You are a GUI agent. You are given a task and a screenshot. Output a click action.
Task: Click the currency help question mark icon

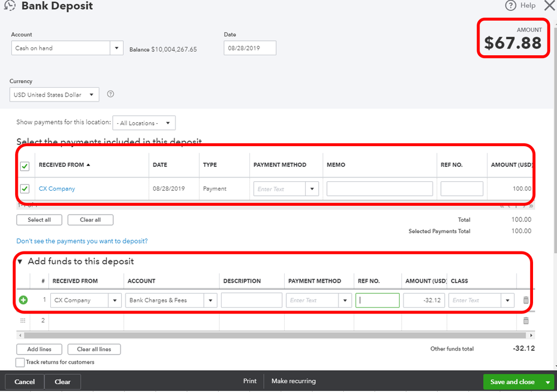tap(111, 94)
